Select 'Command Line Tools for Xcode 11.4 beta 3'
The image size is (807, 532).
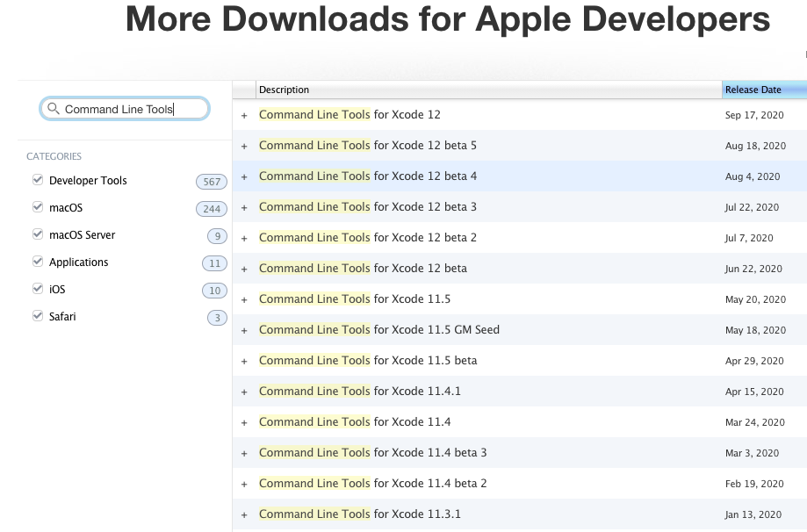(x=373, y=452)
